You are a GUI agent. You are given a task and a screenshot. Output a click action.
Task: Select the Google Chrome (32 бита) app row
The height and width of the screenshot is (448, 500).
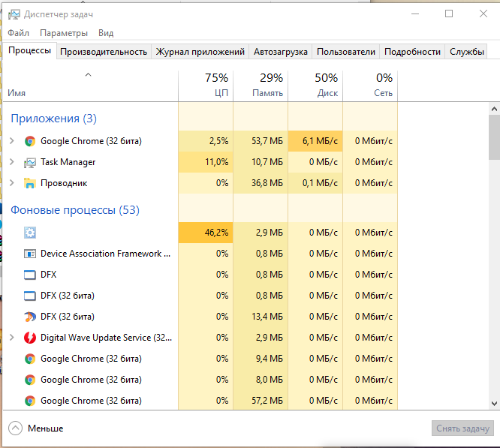point(200,141)
